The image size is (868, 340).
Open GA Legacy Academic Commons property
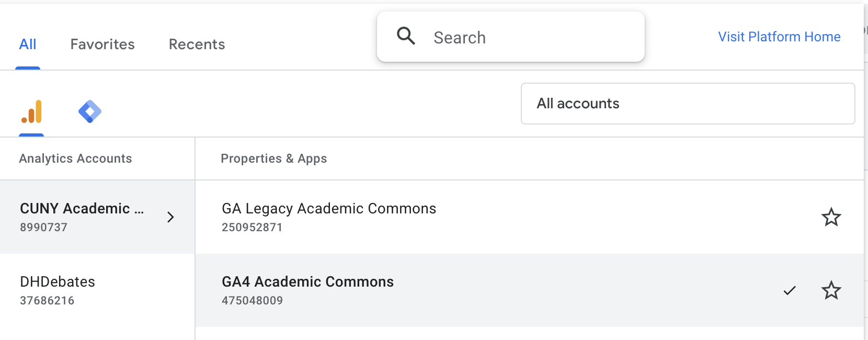(329, 209)
